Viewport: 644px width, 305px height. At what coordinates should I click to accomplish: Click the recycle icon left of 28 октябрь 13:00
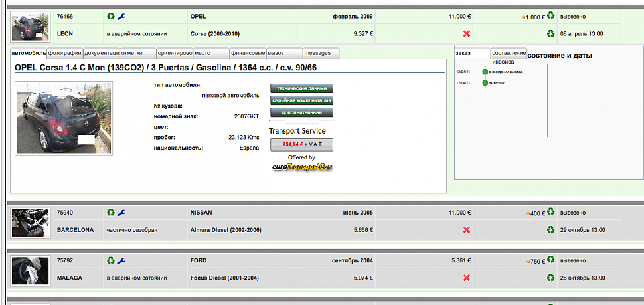pos(551,278)
